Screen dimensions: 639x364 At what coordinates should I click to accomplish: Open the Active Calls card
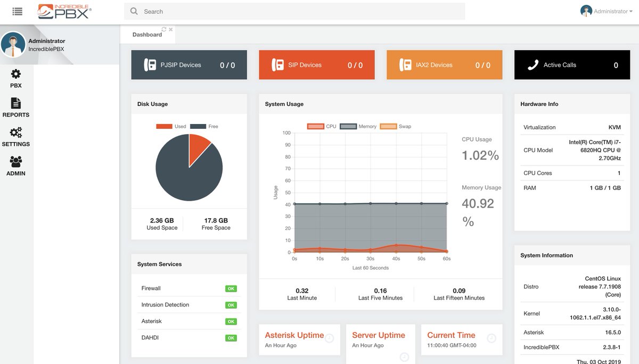pos(572,65)
